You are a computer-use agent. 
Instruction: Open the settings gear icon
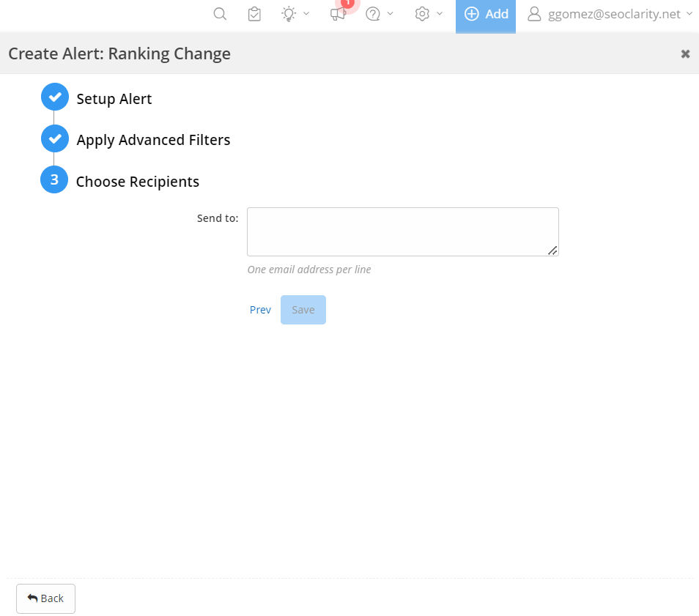(x=422, y=14)
